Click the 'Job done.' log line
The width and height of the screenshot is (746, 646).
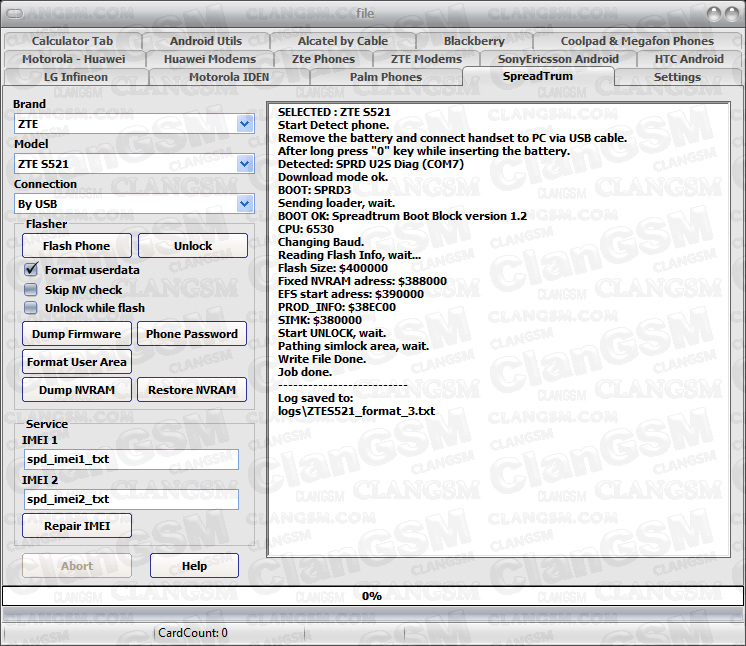click(x=305, y=372)
